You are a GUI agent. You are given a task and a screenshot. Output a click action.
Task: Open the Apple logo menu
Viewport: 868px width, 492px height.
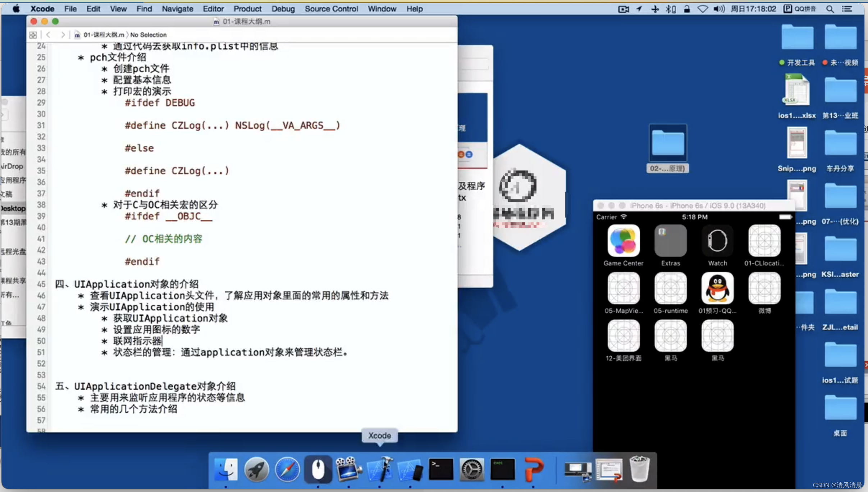(x=16, y=9)
